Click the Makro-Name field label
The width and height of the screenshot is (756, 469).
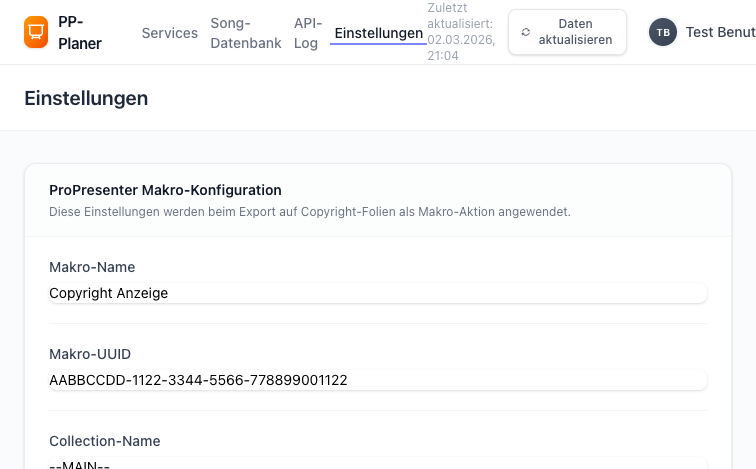(x=92, y=267)
